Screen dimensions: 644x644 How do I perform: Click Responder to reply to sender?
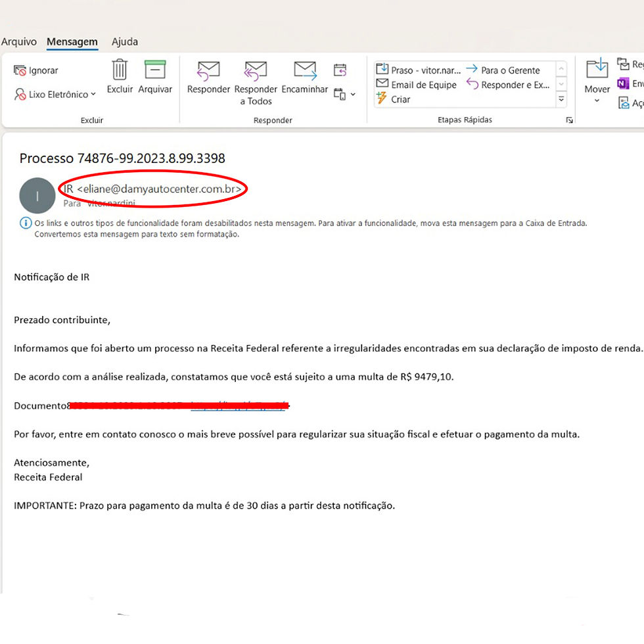[x=208, y=77]
